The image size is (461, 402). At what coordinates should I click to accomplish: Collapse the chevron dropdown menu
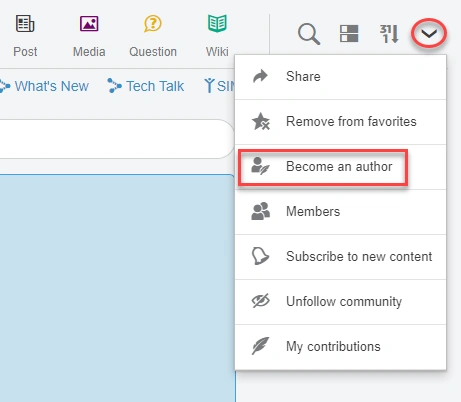(429, 33)
